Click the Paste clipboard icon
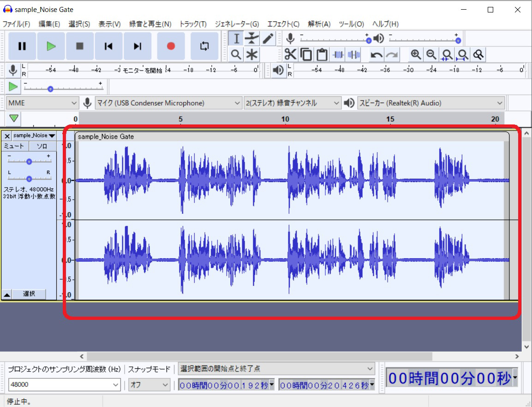 tap(322, 55)
